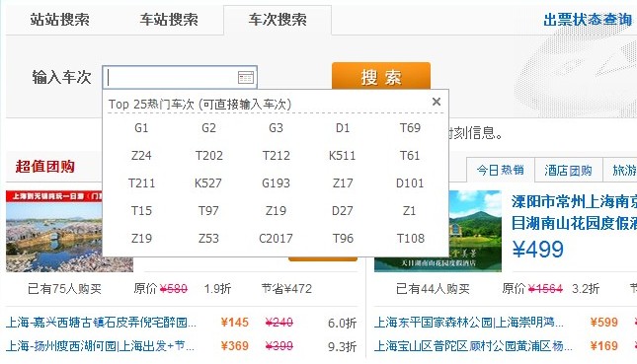Select train T108 from the popup
The height and width of the screenshot is (364, 637).
410,239
